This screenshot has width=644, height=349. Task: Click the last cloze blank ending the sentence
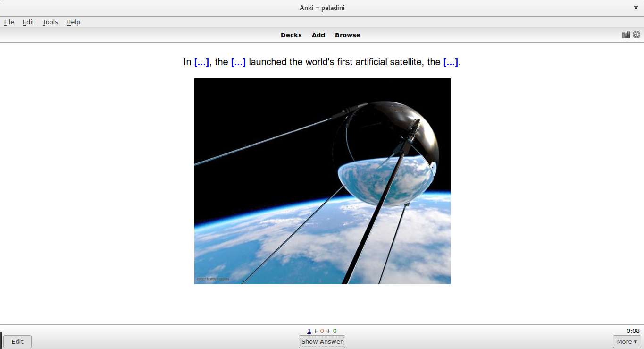(451, 62)
